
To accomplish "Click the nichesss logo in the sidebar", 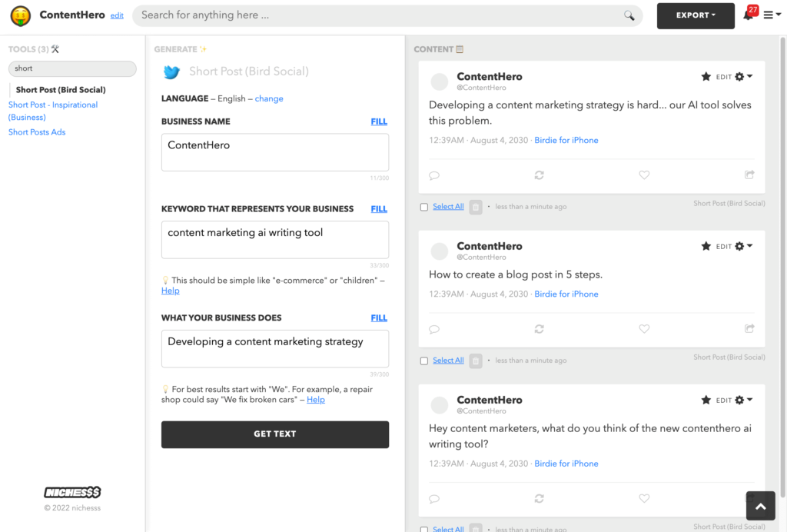I will [x=72, y=492].
